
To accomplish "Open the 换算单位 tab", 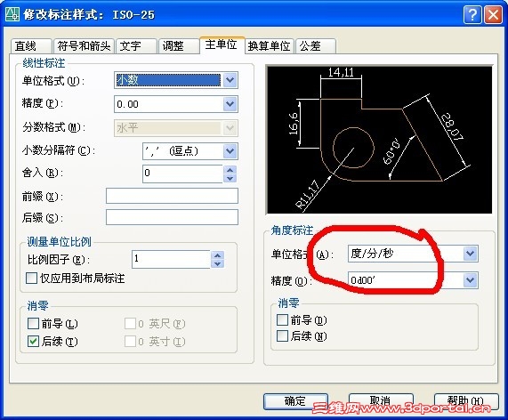I will 270,45.
